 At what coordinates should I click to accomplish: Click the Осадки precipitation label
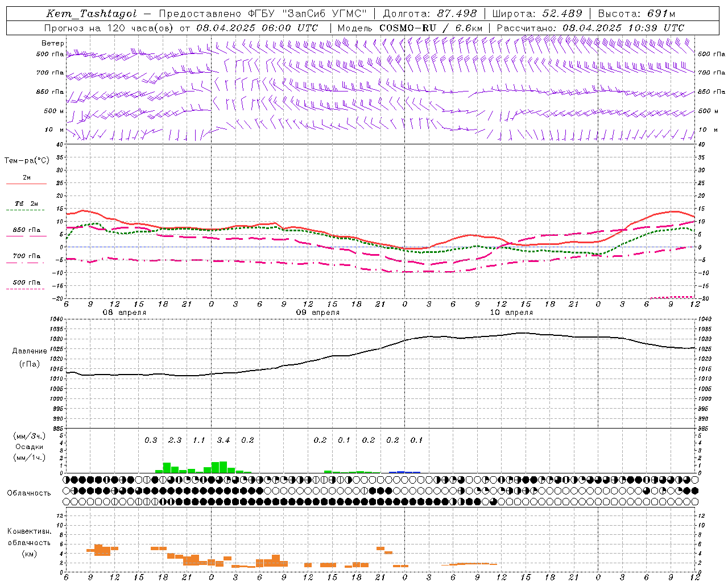pyautogui.click(x=29, y=447)
